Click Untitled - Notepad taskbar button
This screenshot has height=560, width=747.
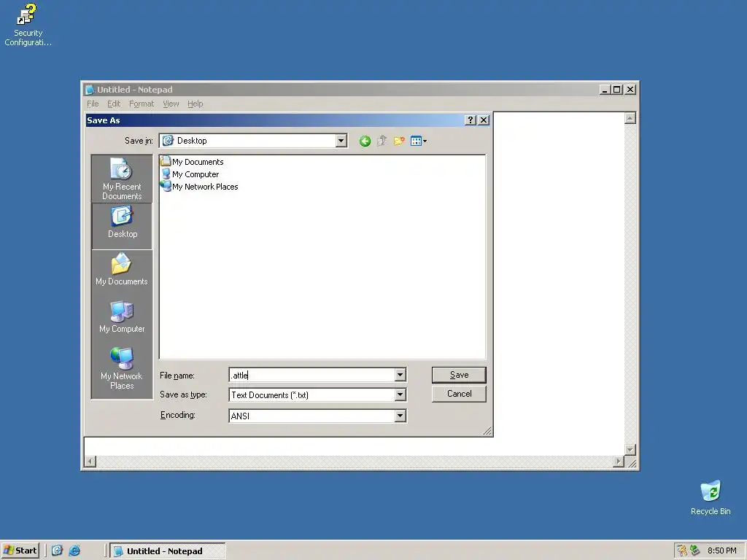coord(168,551)
